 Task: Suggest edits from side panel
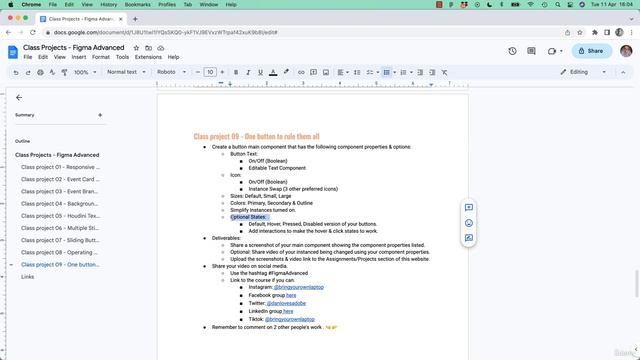coord(469,238)
